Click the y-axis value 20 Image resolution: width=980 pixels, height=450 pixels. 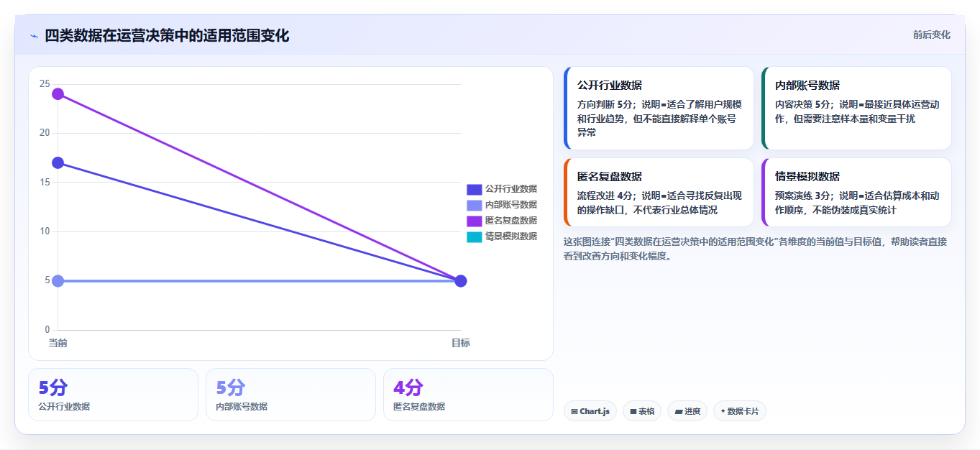point(45,133)
